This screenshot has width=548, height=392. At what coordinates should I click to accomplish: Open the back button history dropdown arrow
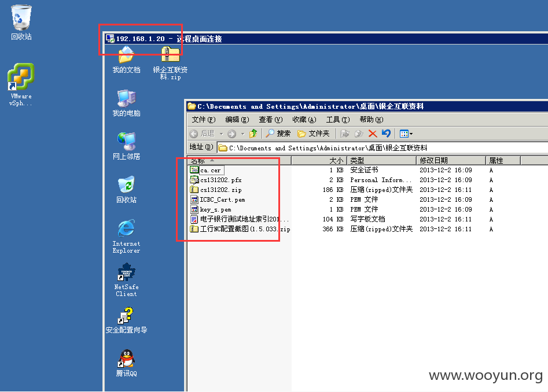click(x=221, y=134)
